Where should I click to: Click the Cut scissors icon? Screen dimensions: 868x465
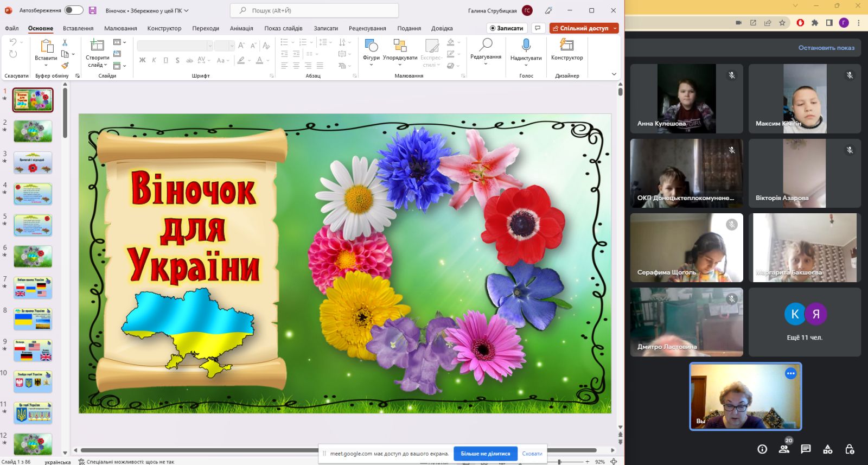tap(65, 42)
